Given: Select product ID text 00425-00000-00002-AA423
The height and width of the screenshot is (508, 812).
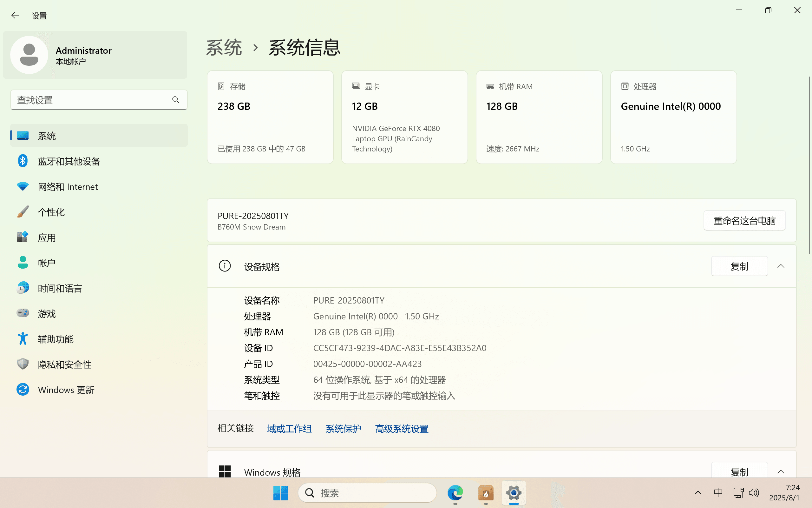Looking at the screenshot, I should (367, 364).
